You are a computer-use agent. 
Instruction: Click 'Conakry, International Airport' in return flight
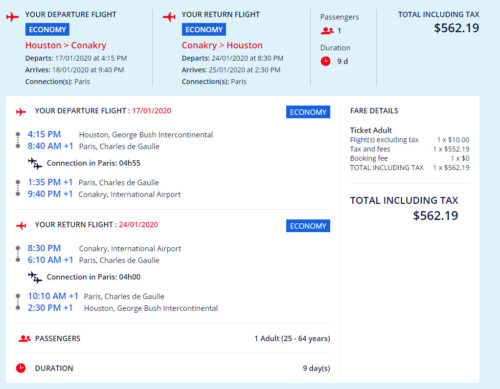tap(130, 249)
